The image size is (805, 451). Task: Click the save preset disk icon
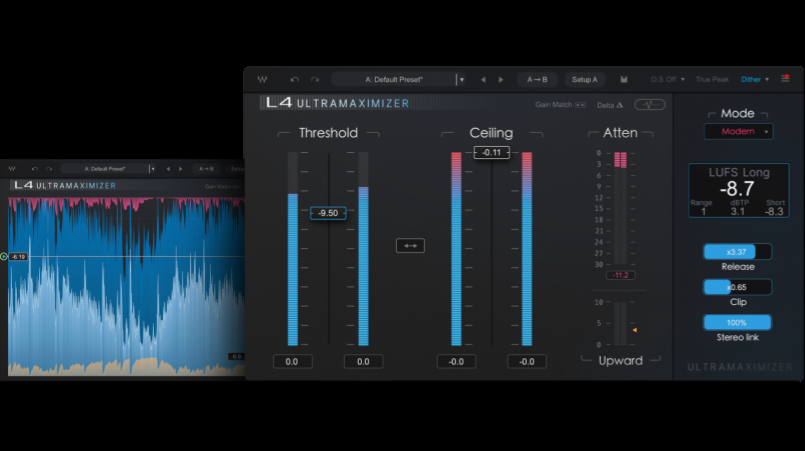(624, 79)
